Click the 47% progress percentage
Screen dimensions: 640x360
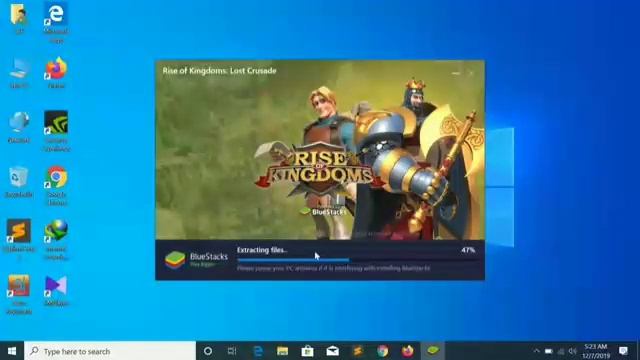click(x=468, y=250)
